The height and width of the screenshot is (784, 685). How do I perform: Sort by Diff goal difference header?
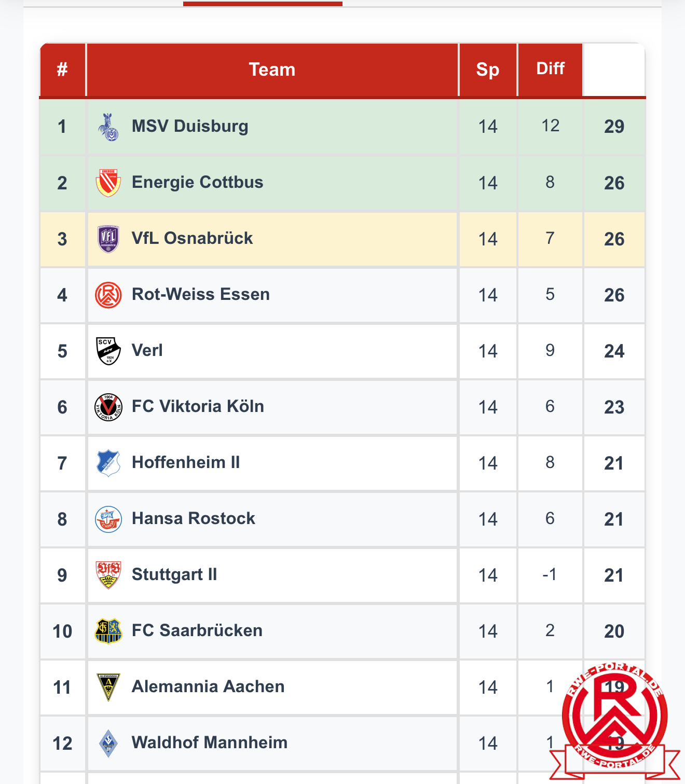tap(550, 68)
